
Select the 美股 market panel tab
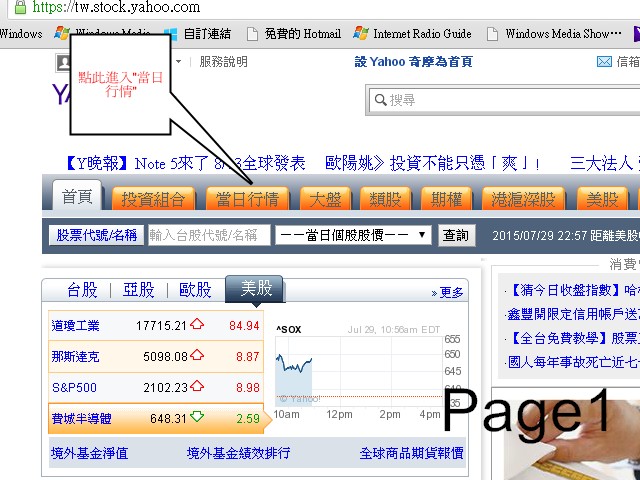coord(256,289)
